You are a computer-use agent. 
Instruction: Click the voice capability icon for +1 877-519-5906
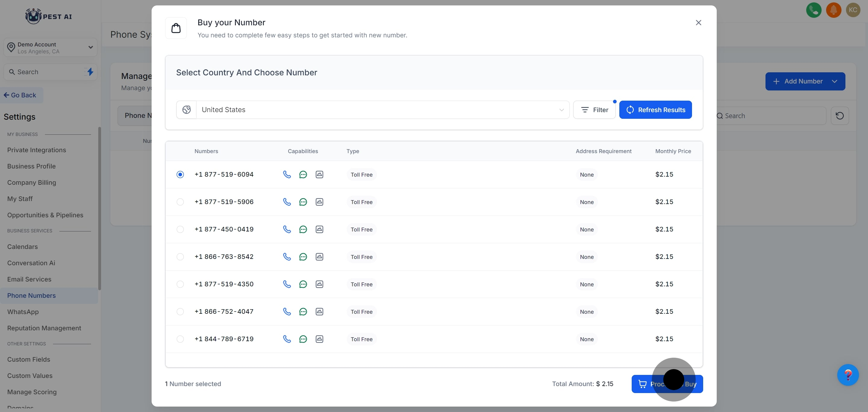pyautogui.click(x=287, y=202)
